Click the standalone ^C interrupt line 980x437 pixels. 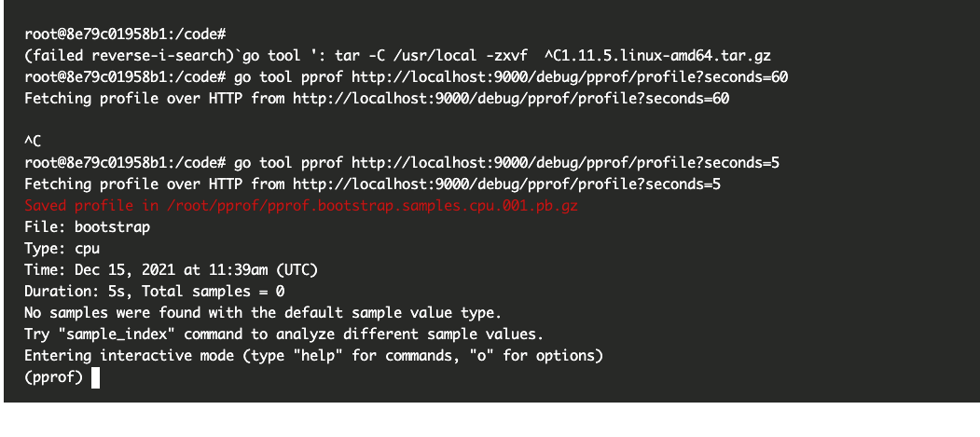33,142
